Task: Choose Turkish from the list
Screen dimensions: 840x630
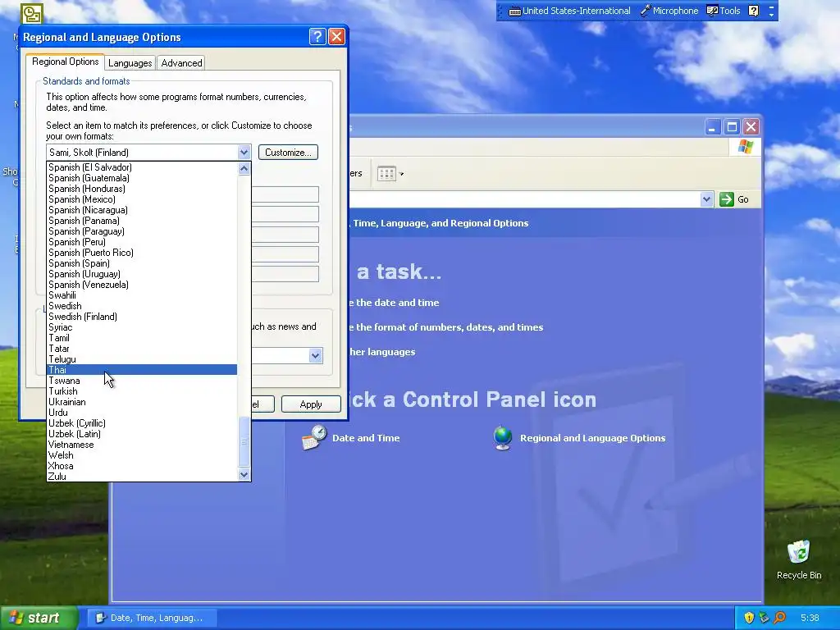Action: [x=142, y=391]
